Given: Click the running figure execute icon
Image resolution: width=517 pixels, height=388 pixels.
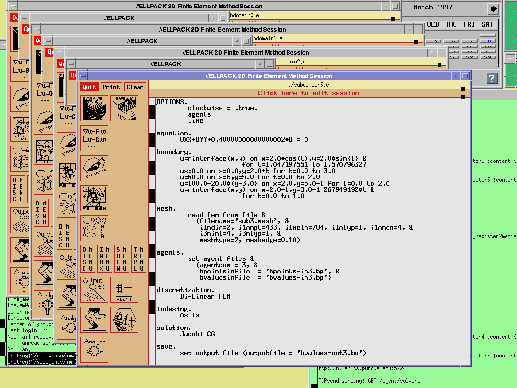Looking at the screenshot, I should [x=94, y=319].
